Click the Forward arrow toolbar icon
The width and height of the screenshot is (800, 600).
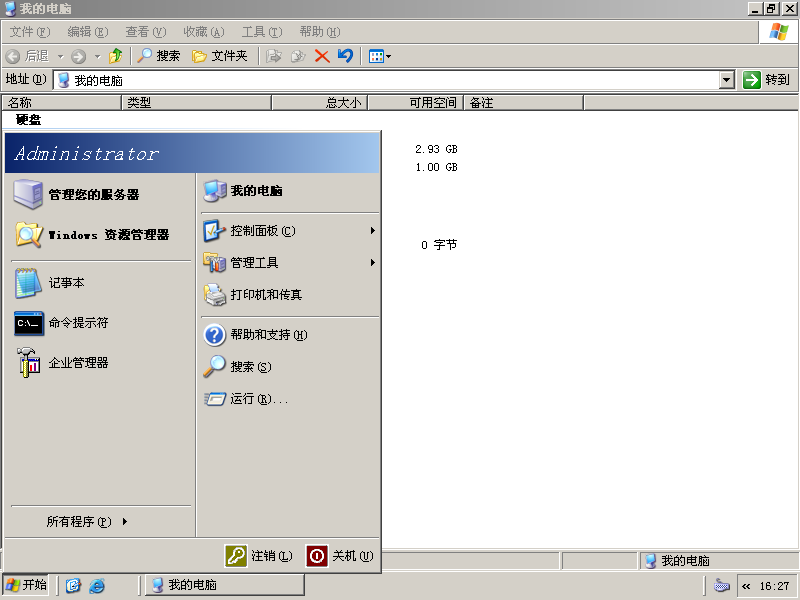(x=78, y=56)
